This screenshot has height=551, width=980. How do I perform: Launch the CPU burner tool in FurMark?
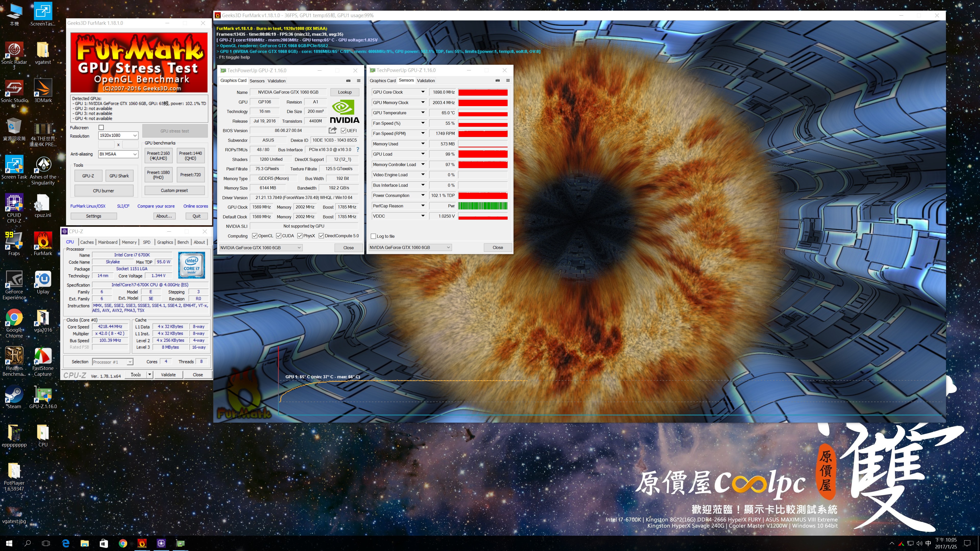click(x=103, y=191)
